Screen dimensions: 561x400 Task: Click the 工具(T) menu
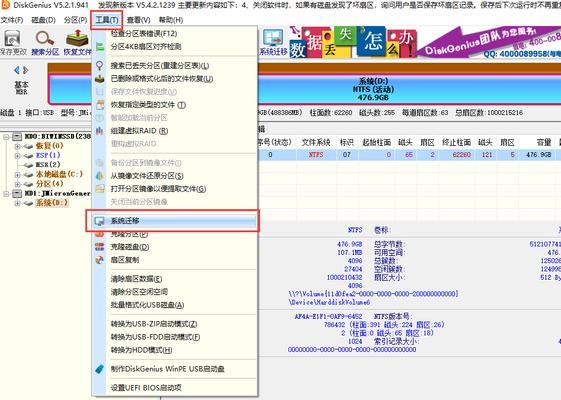[107, 20]
